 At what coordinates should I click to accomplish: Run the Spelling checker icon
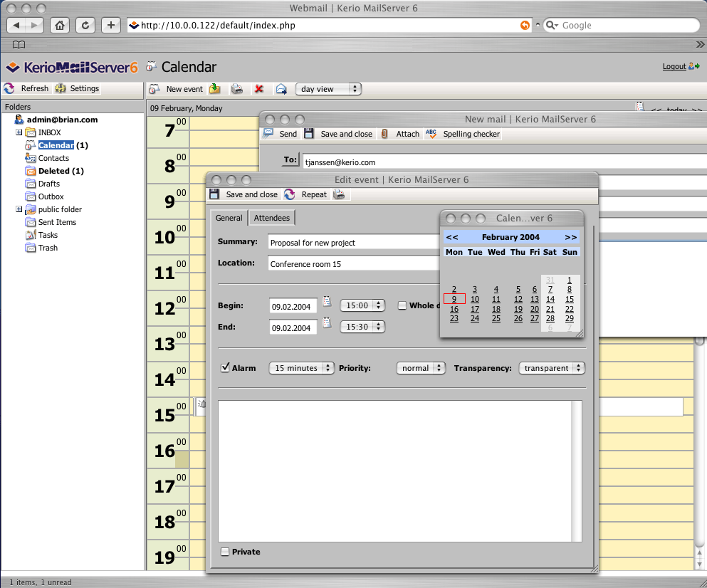(431, 133)
